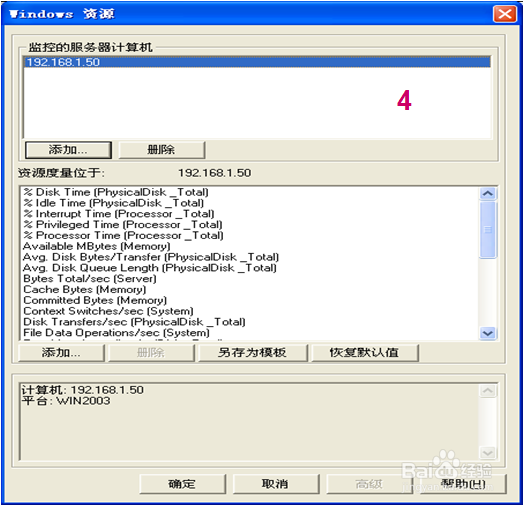The width and height of the screenshot is (524, 506).
Task: Click 计算机: 192.168.1.50 info line
Action: pyautogui.click(x=83, y=390)
